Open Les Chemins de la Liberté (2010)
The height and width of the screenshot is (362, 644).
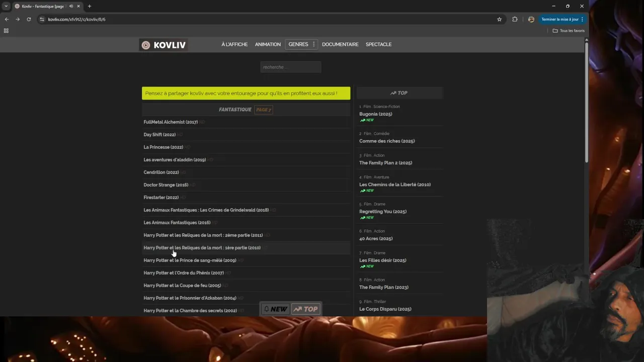395,185
